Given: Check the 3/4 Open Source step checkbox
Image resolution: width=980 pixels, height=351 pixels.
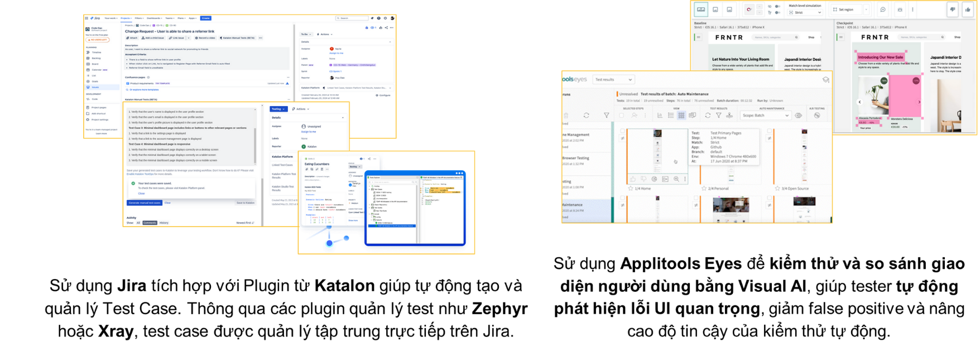Looking at the screenshot, I should [x=770, y=131].
